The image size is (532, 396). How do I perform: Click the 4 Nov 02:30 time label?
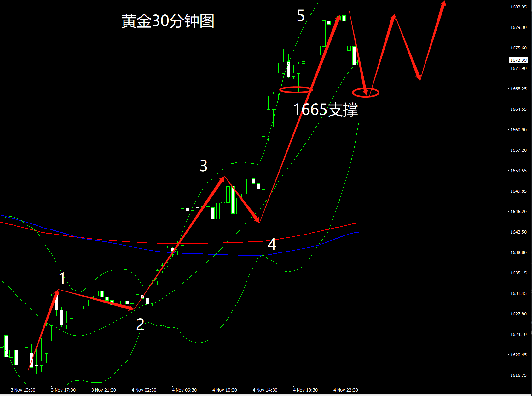click(x=144, y=390)
